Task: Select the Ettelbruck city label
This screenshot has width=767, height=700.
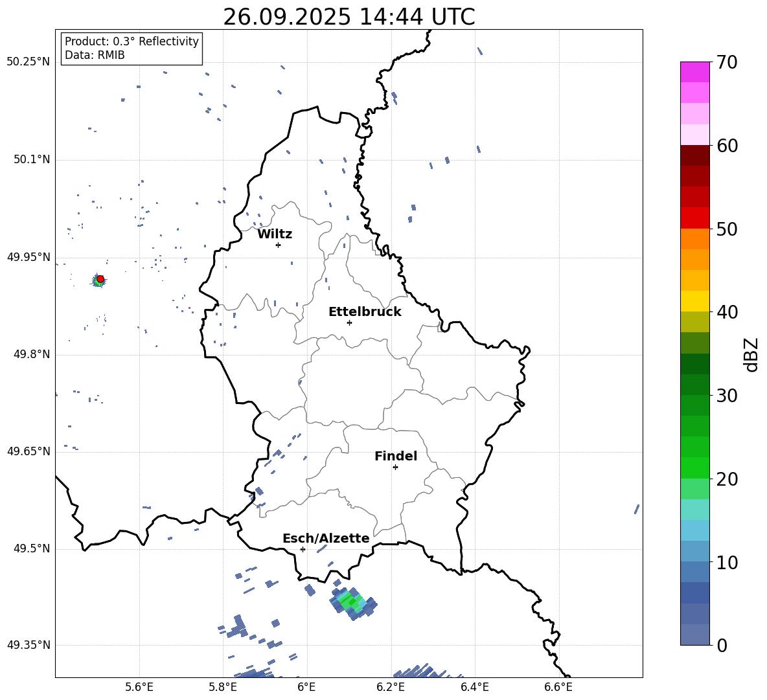Action: point(365,312)
